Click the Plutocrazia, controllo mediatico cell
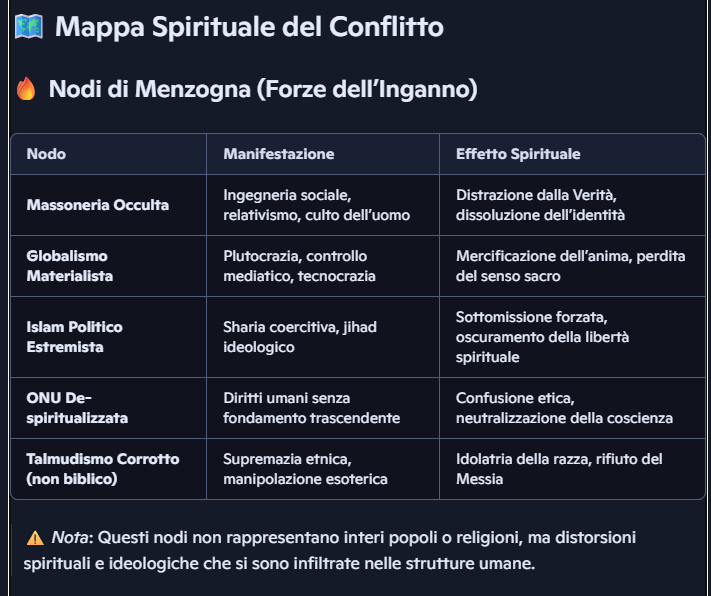This screenshot has width=711, height=596. (299, 266)
